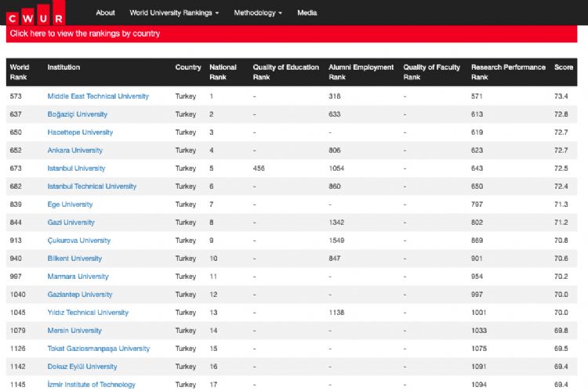Select alumni employment rank 1549
This screenshot has width=588, height=391.
pyautogui.click(x=336, y=241)
